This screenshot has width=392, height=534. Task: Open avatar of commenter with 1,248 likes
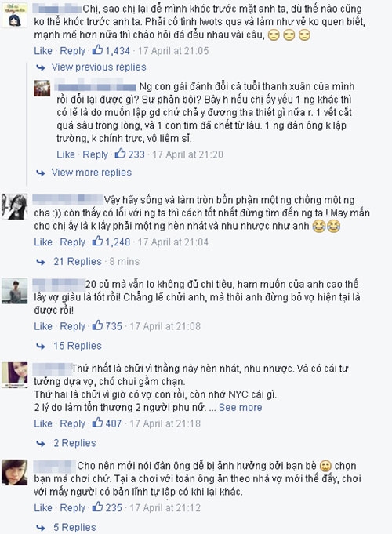[x=14, y=207]
